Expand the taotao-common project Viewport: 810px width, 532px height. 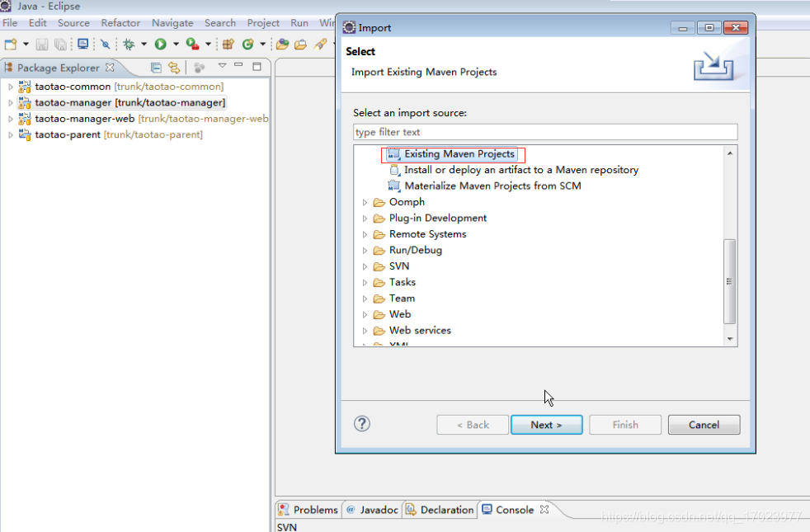click(x=11, y=87)
